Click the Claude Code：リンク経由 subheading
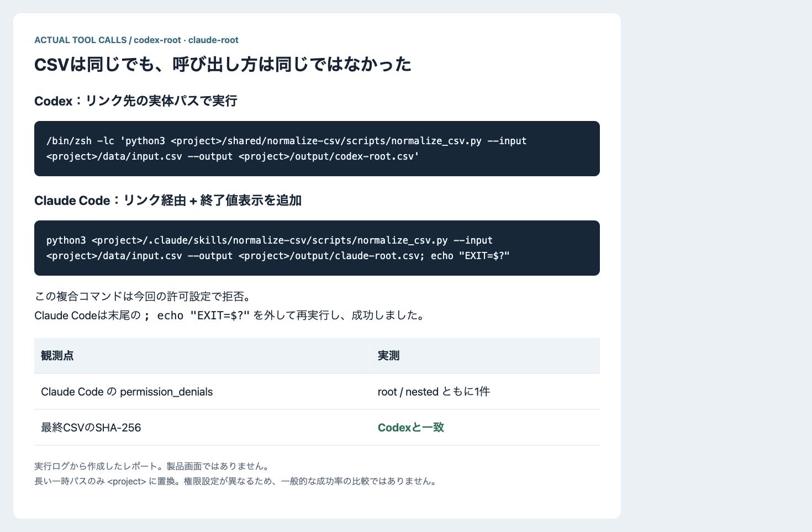812x532 pixels. (168, 201)
